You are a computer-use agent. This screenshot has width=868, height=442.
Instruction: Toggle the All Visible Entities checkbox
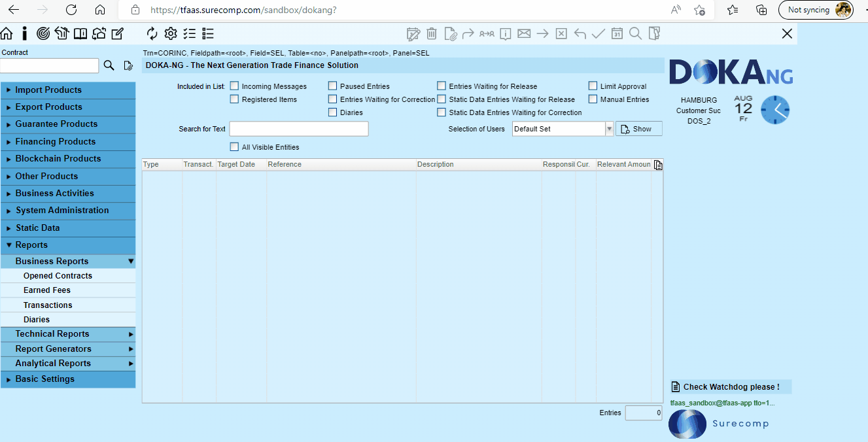point(234,146)
